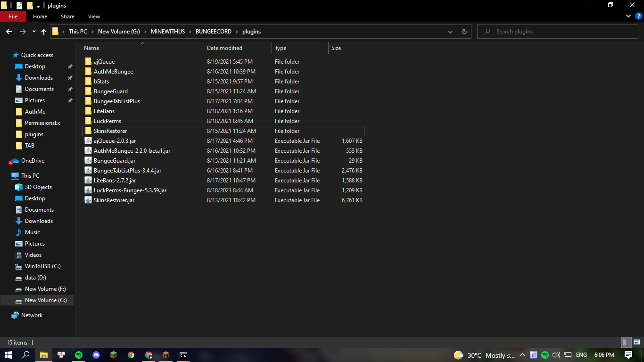Click the Back navigation arrow
The width and height of the screenshot is (644, 362).
coord(8,32)
